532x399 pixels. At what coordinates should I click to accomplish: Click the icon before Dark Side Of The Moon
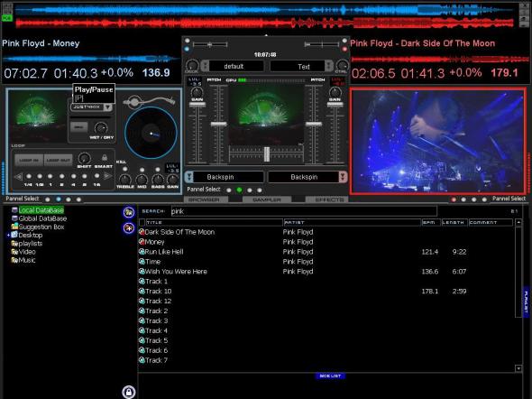pos(142,232)
